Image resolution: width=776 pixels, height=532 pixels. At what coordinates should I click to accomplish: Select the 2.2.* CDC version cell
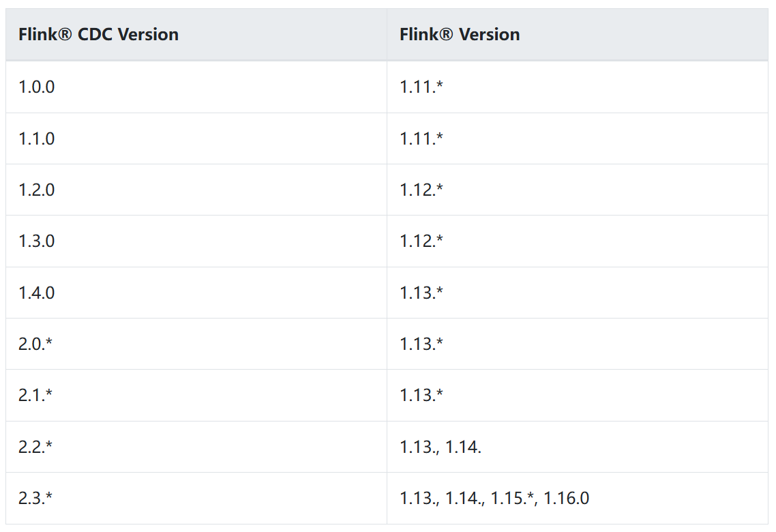(196, 447)
